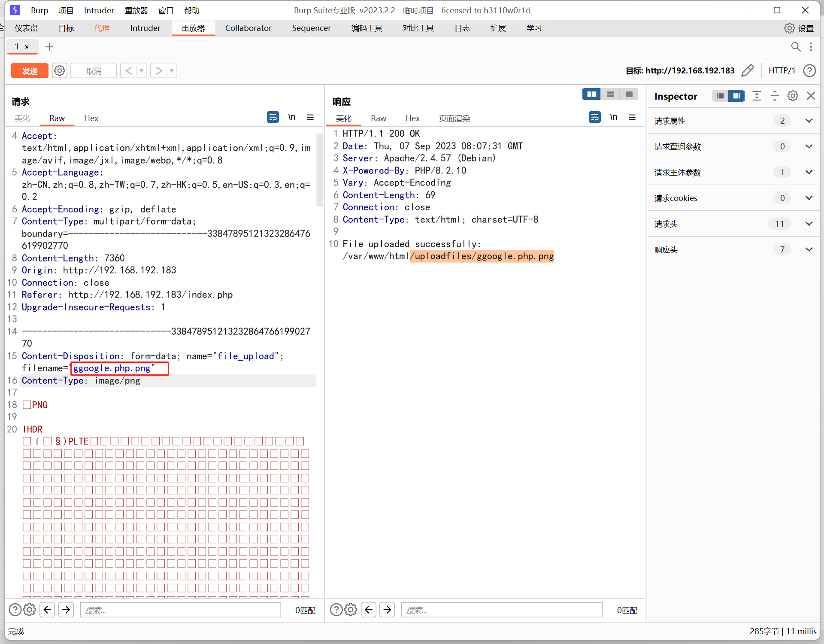The width and height of the screenshot is (824, 644).
Task: Toggle non-printable characters \n in response pane
Action: pyautogui.click(x=614, y=117)
